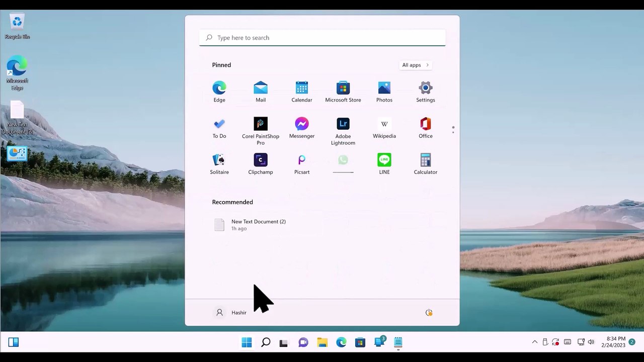Click the volume speaker tray icon
The image size is (644, 362).
pos(591,342)
